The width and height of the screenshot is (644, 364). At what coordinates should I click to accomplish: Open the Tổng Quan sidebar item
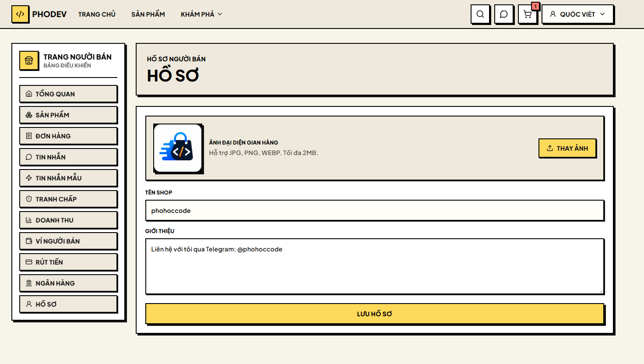tap(68, 94)
